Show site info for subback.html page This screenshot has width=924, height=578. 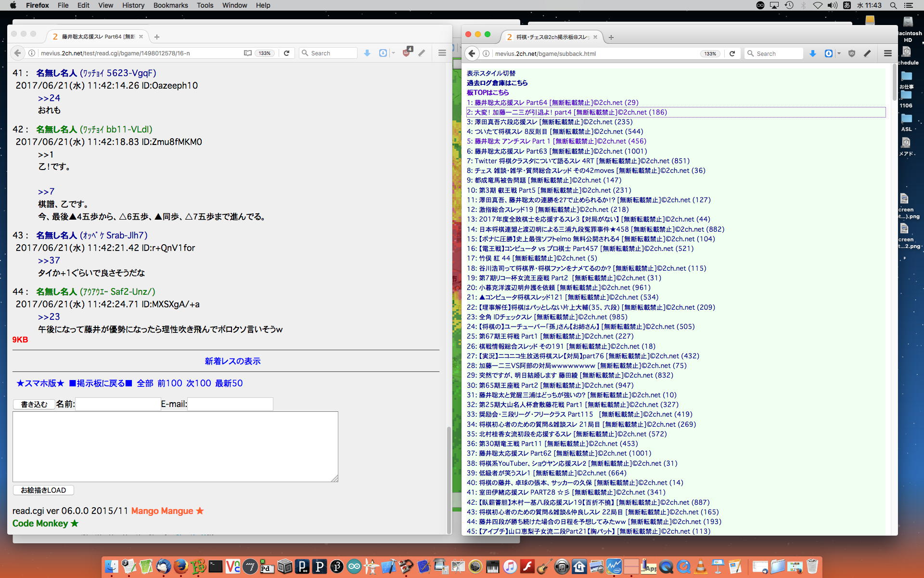coord(486,53)
